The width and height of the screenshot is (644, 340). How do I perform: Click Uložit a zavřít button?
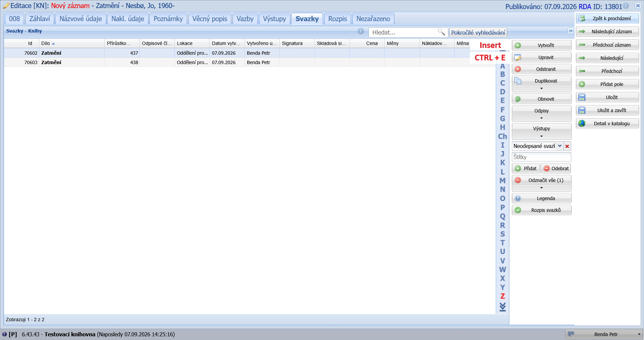607,110
